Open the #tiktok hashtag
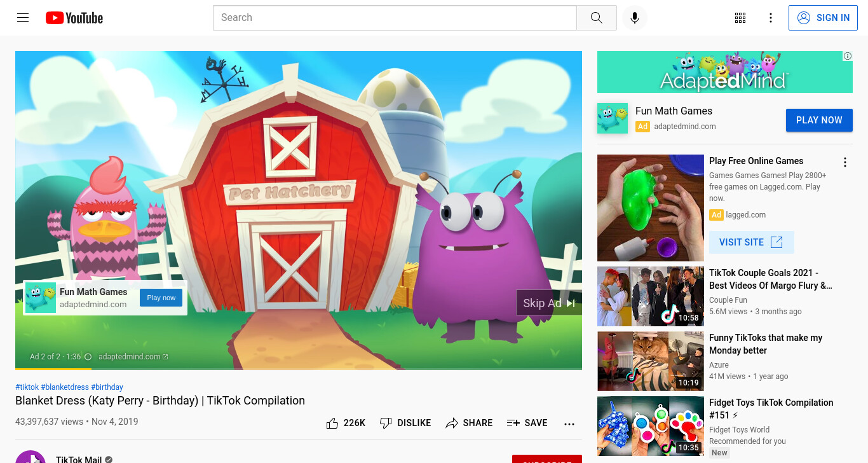Screen dimensions: 868x463 click(27, 387)
